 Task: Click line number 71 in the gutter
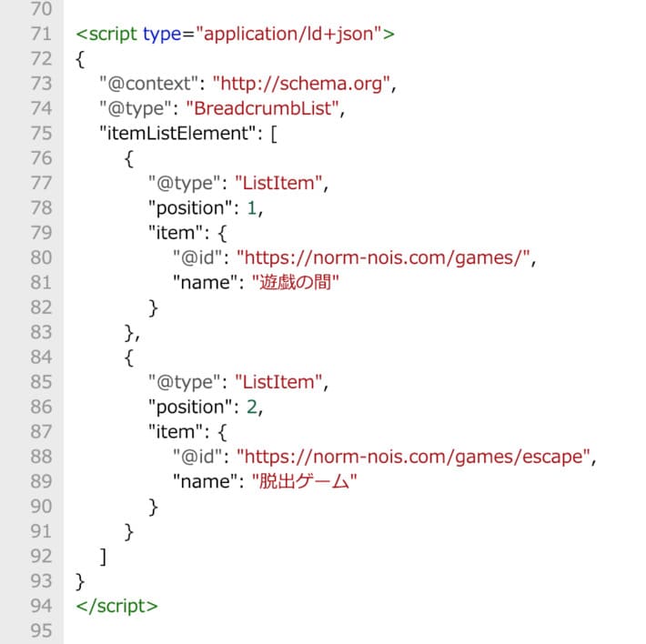(x=41, y=35)
